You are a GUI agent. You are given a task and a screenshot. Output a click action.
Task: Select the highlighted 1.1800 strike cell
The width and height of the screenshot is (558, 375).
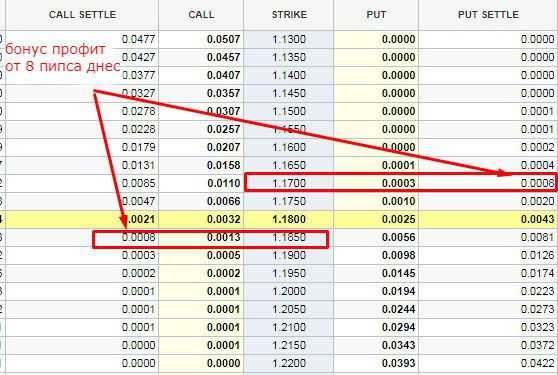289,219
